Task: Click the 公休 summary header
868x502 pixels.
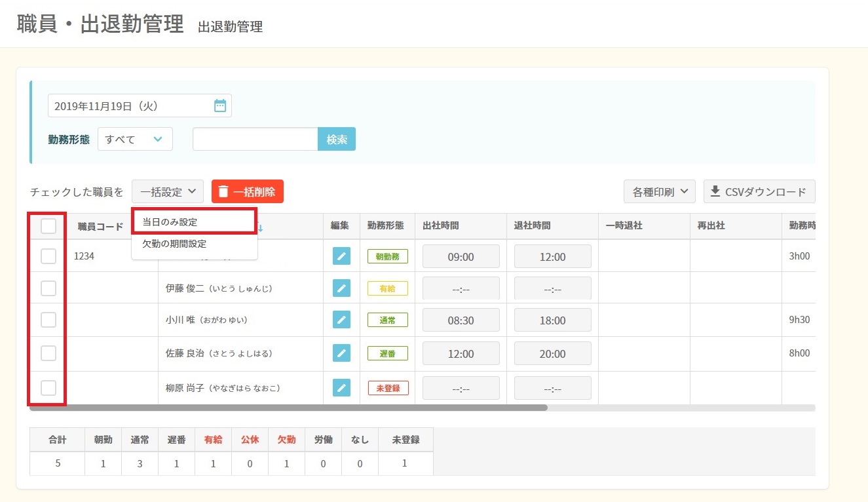Action: (x=250, y=440)
